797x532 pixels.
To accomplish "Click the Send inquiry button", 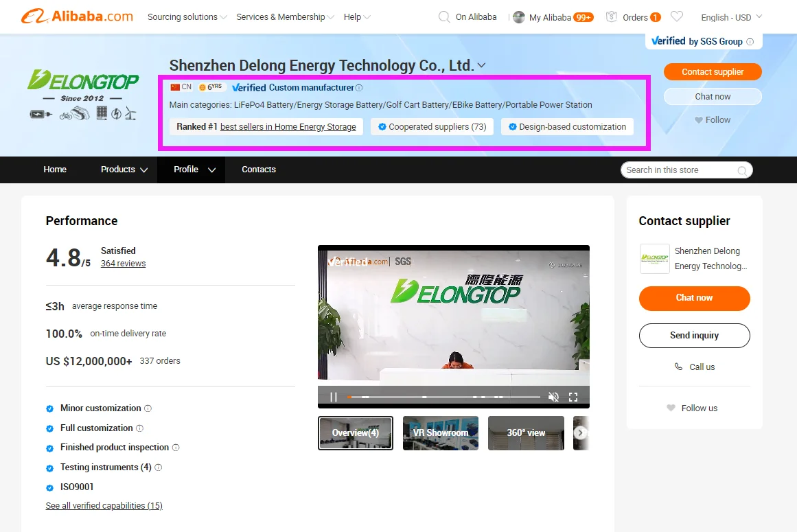I will tap(694, 336).
